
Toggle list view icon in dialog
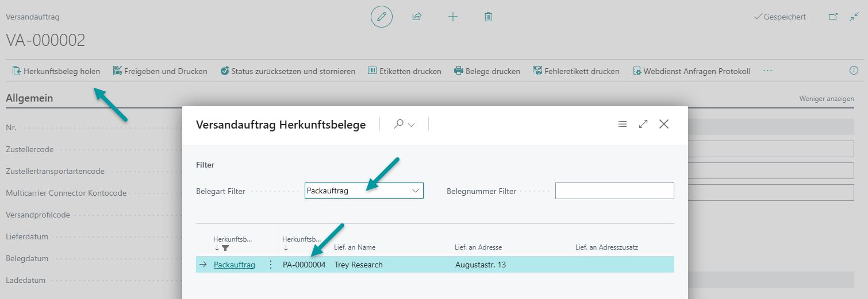[x=623, y=124]
